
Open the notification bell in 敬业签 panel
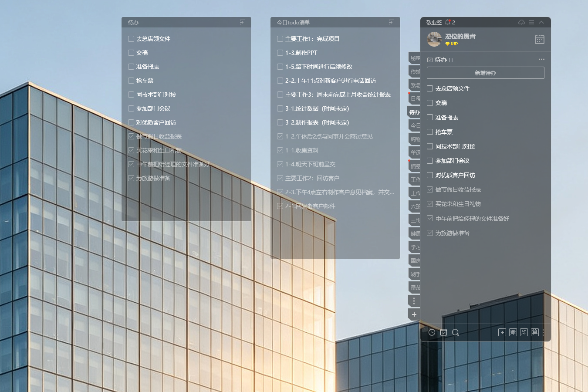pyautogui.click(x=448, y=22)
